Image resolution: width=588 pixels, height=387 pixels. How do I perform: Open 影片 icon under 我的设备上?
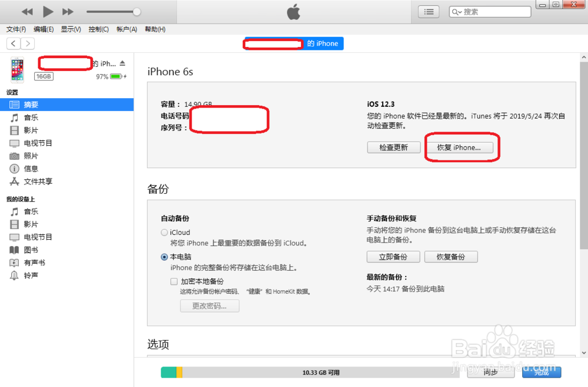coord(14,224)
